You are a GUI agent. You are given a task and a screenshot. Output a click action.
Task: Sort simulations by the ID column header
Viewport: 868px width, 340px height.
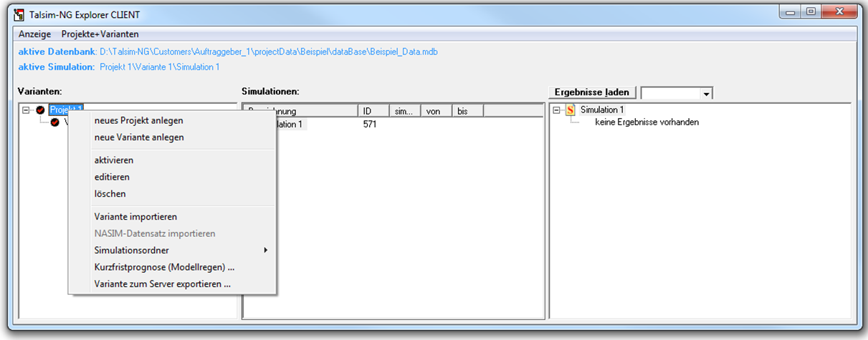373,111
